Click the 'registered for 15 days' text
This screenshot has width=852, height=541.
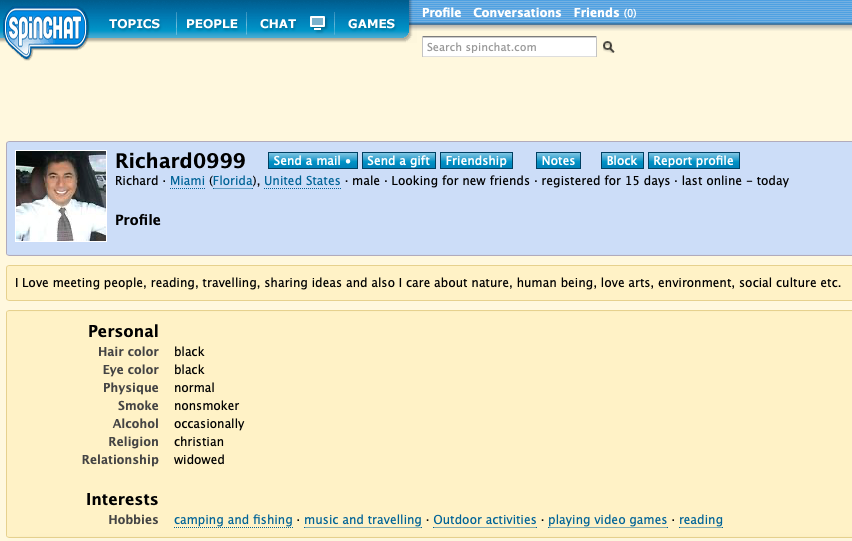click(605, 181)
